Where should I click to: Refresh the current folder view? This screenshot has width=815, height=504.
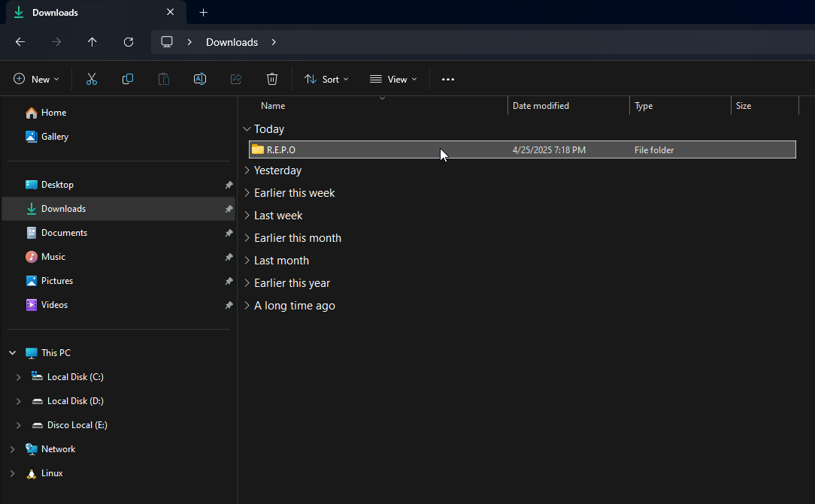(x=129, y=42)
